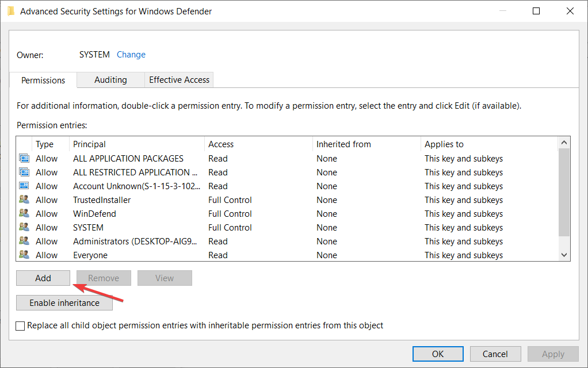Select the ALL APPLICATION PACKAGES principal

128,159
